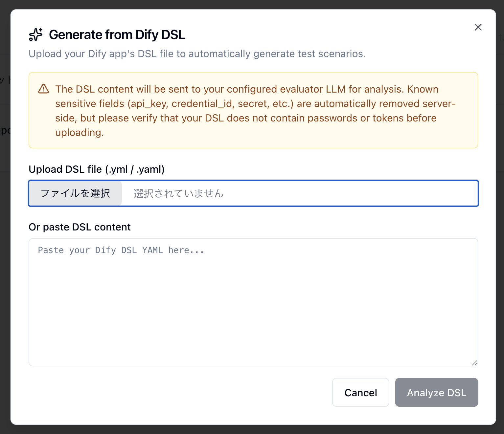Screen dimensions: 504x434
Task: Click the 選択されていません filename display area
Action: click(178, 193)
